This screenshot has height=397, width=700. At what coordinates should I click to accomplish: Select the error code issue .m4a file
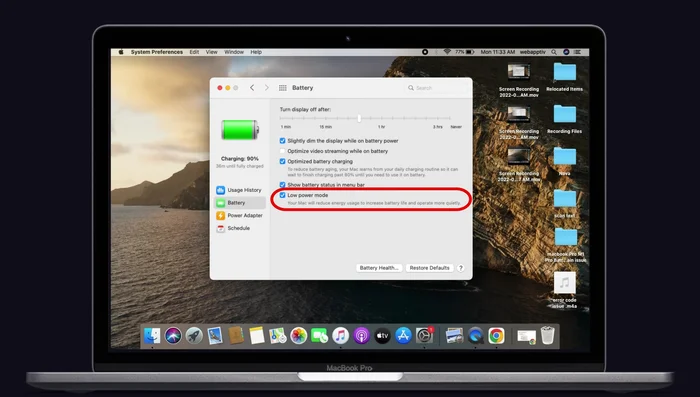click(565, 289)
